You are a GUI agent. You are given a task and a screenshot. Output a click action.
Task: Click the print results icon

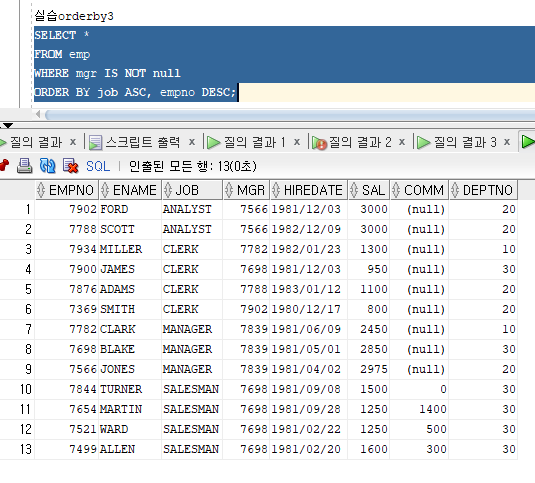coord(25,166)
